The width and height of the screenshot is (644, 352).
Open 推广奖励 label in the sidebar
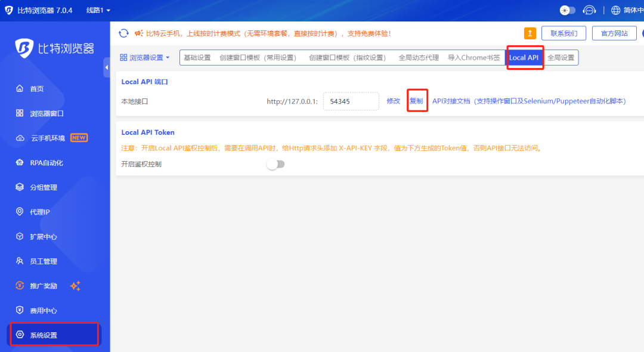[x=44, y=286]
